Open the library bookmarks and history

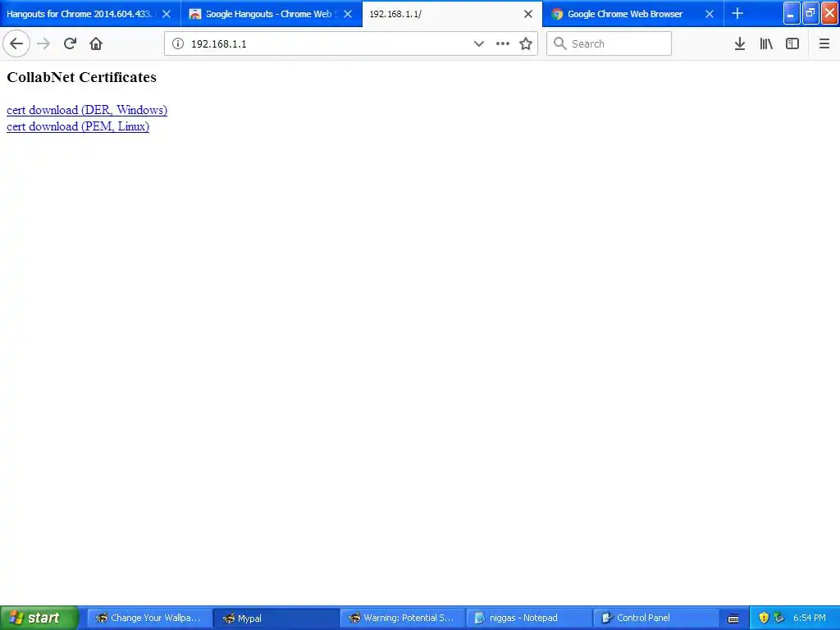tap(766, 43)
